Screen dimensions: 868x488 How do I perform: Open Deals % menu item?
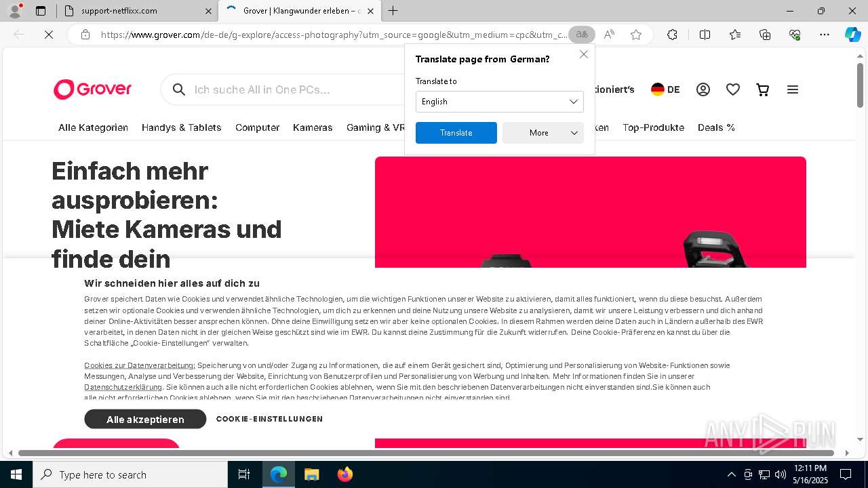[716, 127]
